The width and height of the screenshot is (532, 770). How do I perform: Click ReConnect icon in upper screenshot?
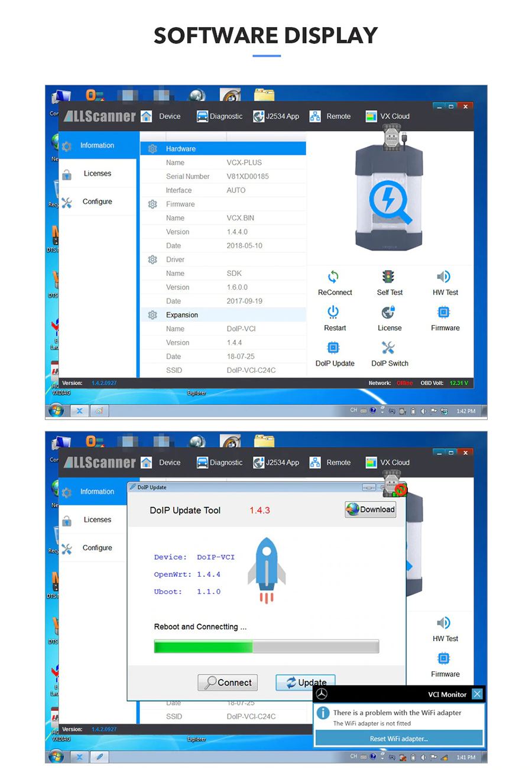pyautogui.click(x=334, y=277)
